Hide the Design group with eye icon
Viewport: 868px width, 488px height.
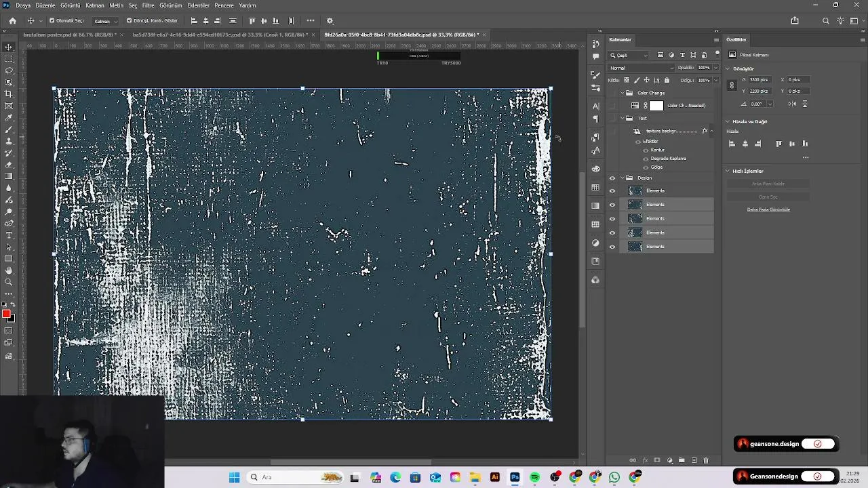(x=612, y=178)
